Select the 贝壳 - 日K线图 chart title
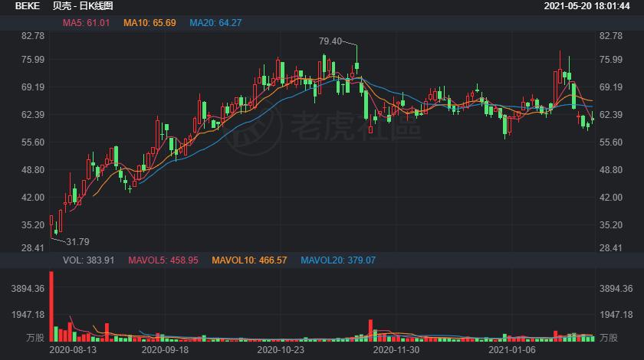 point(83,5)
